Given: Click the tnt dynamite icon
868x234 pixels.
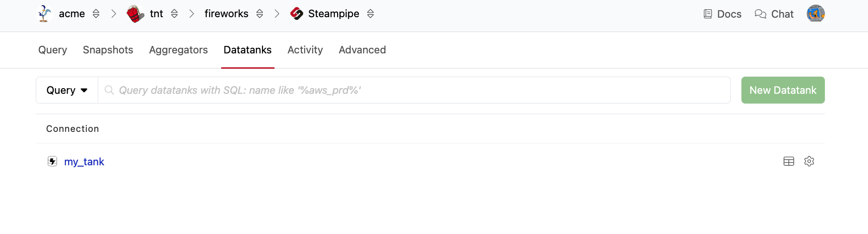Looking at the screenshot, I should click(x=135, y=13).
